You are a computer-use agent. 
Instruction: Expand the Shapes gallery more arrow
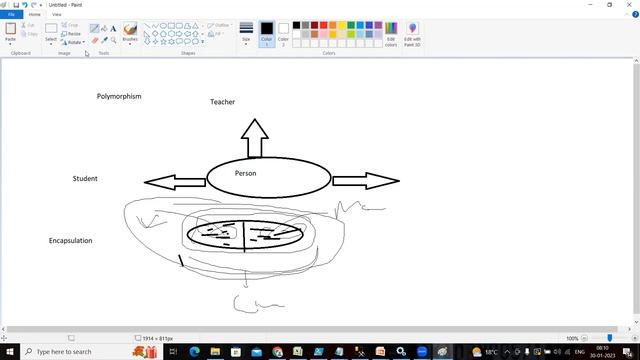[x=202, y=42]
